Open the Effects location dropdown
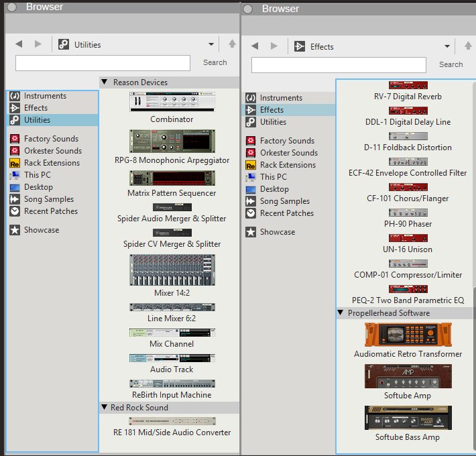Image resolution: width=476 pixels, height=456 pixels. coord(447,46)
